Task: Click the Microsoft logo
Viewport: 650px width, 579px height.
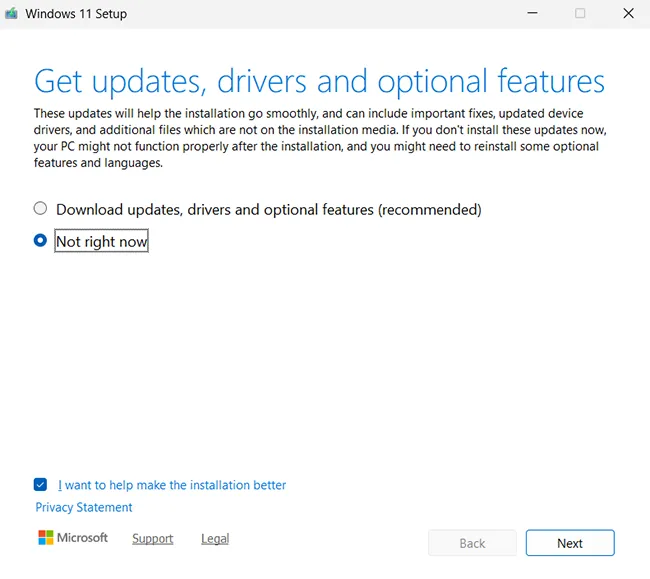Action: (x=73, y=538)
